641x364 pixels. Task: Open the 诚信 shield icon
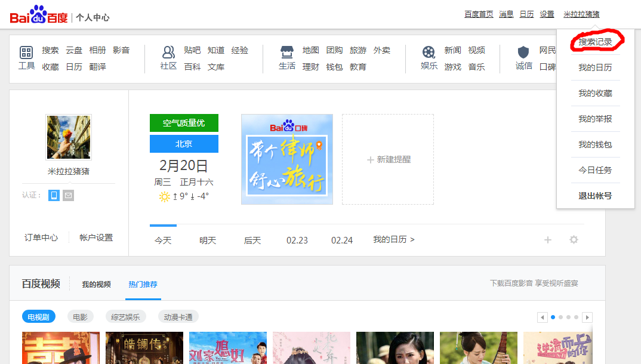point(523,52)
